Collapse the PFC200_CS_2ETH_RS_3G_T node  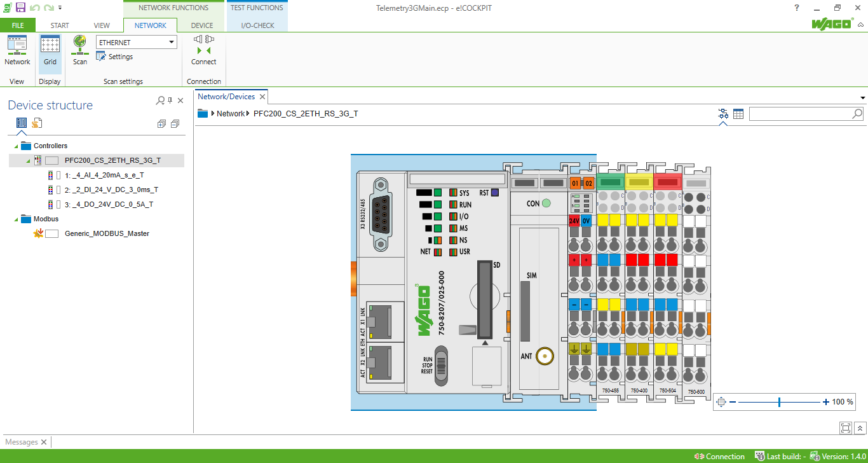[x=28, y=161]
